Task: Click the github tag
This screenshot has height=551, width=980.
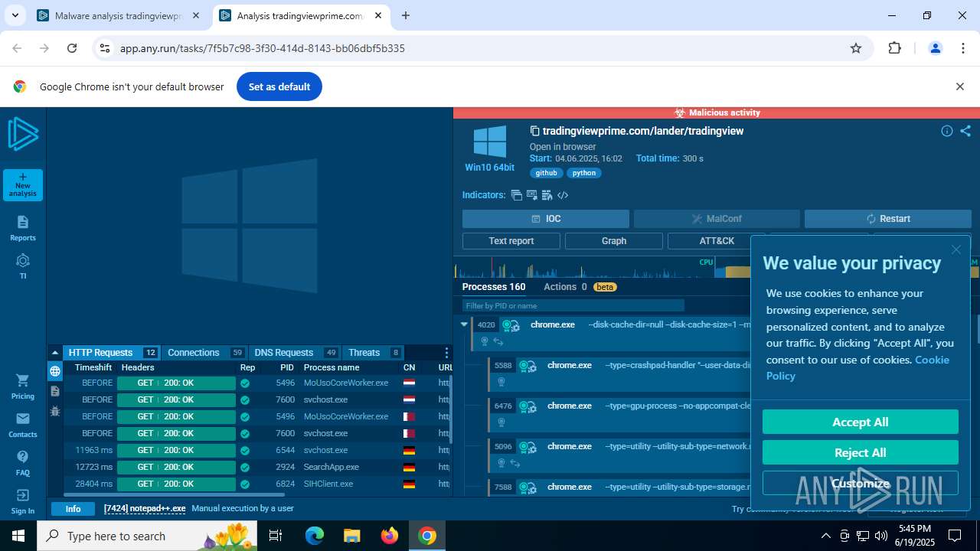Action: click(x=547, y=173)
